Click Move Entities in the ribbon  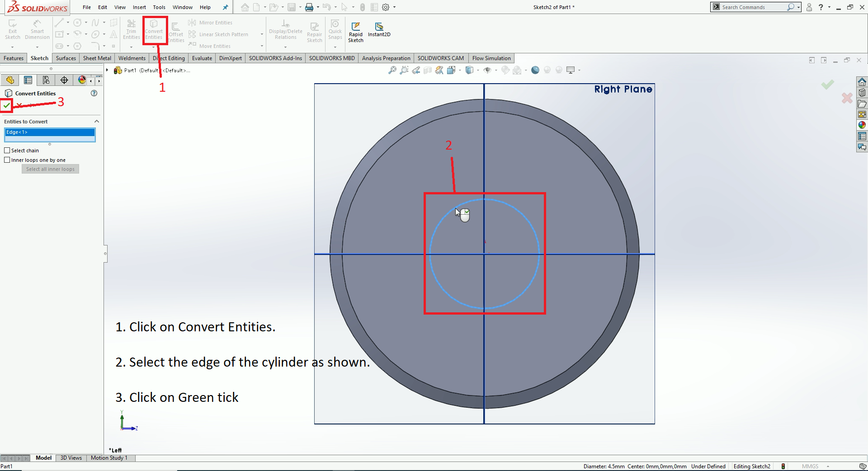209,46
